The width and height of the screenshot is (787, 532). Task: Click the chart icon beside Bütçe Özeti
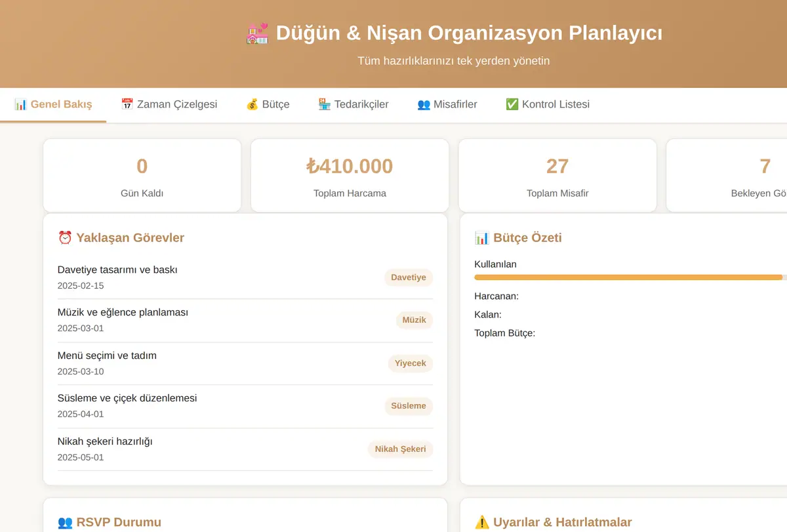[x=482, y=237]
